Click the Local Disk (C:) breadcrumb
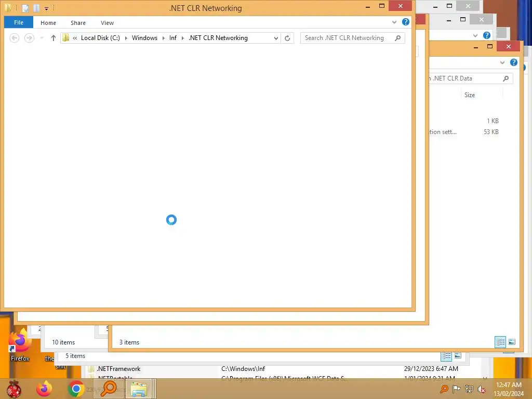 point(100,37)
